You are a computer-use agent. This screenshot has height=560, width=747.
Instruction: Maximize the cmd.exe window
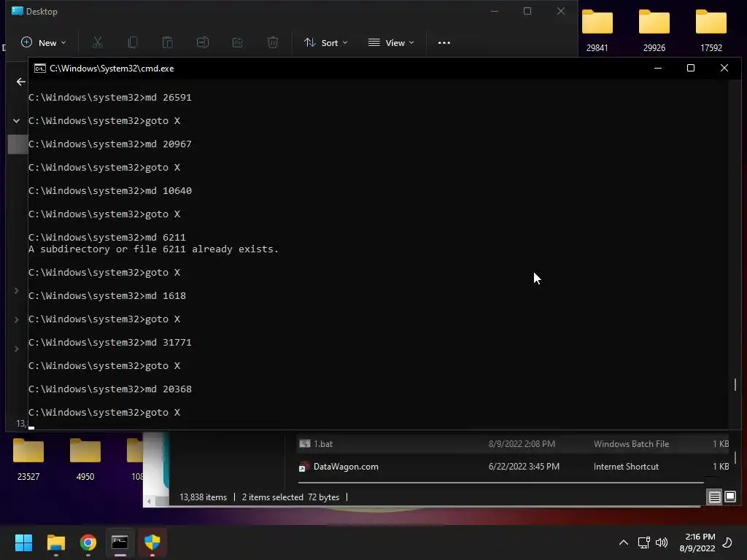[691, 68]
